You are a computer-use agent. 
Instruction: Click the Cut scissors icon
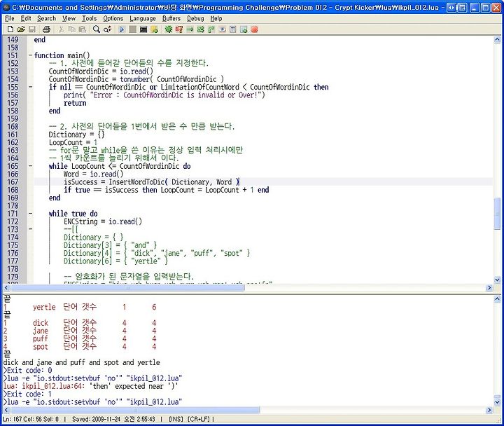61,29
